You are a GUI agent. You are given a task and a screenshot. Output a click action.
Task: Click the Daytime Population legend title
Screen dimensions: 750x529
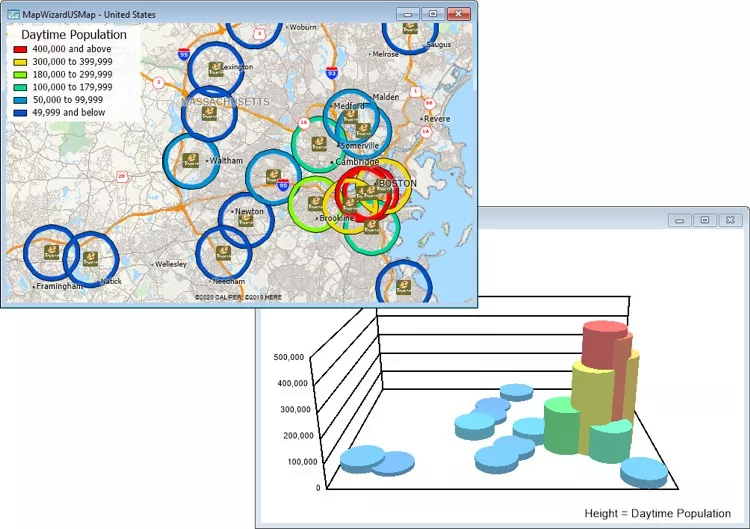click(74, 34)
